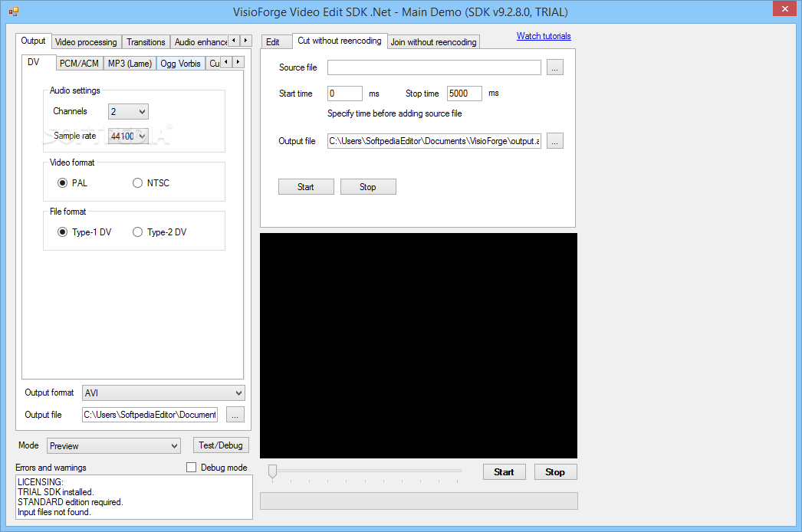Click the Test/Debug button
802x532 pixels.
tap(221, 445)
